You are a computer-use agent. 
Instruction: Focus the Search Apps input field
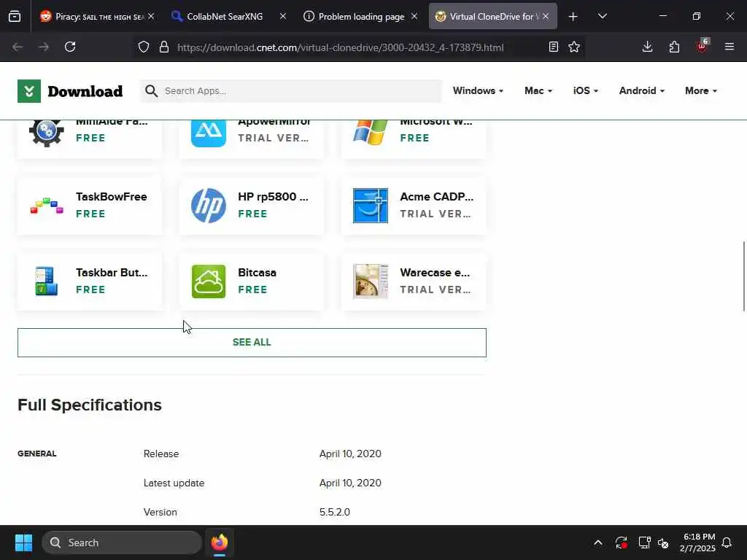290,91
